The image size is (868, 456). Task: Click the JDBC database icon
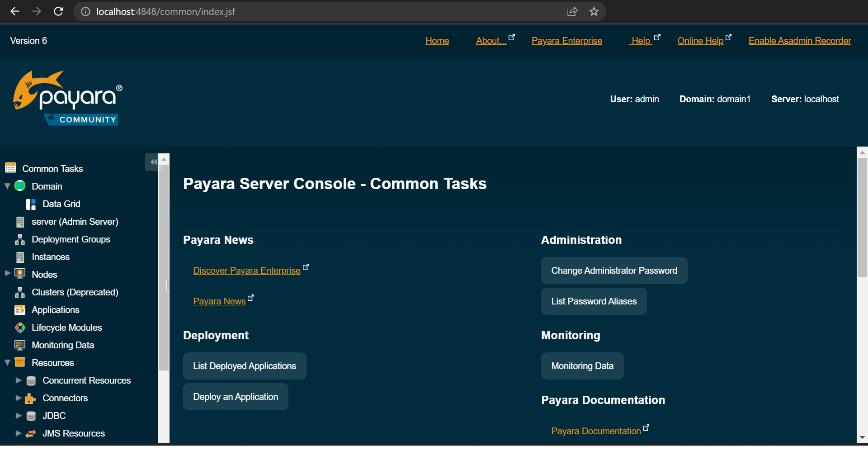31,416
